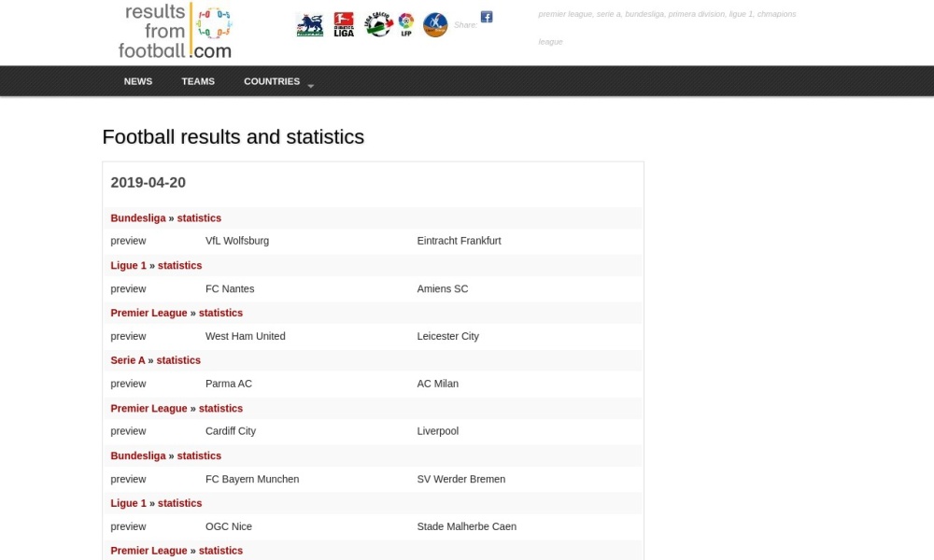Select the Amiens SC team name

point(443,288)
